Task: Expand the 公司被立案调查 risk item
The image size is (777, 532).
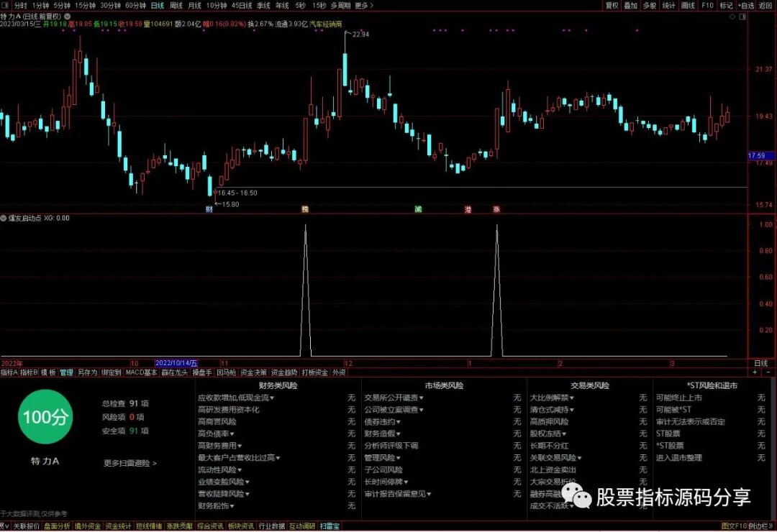Action: click(394, 411)
